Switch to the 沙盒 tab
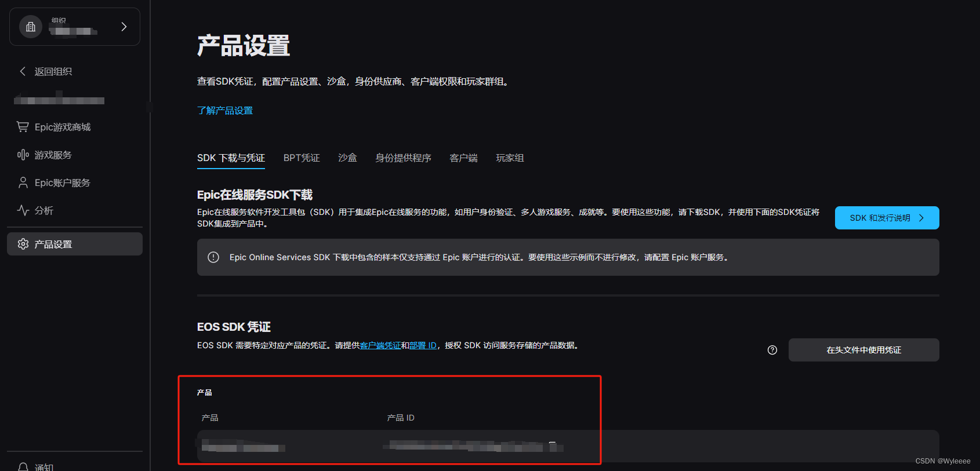This screenshot has height=471, width=980. (347, 158)
